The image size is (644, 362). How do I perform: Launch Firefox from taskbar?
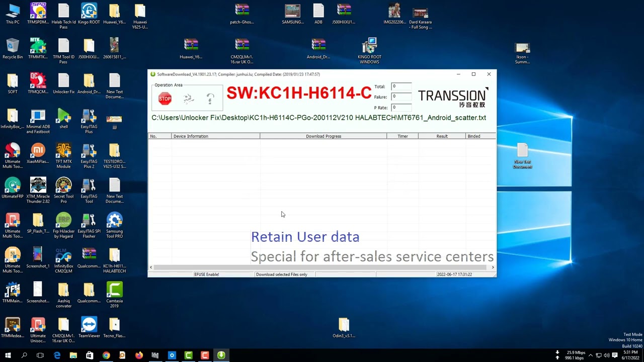tap(139, 355)
